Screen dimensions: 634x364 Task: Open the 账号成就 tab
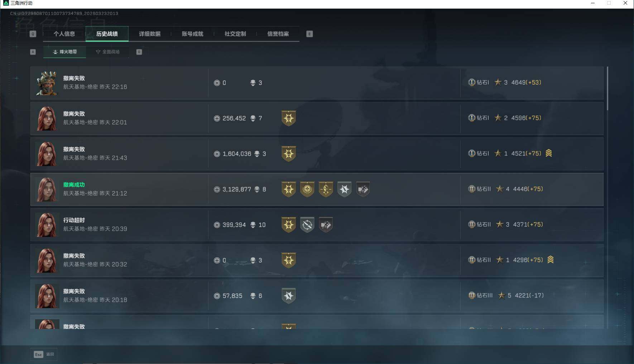point(193,34)
